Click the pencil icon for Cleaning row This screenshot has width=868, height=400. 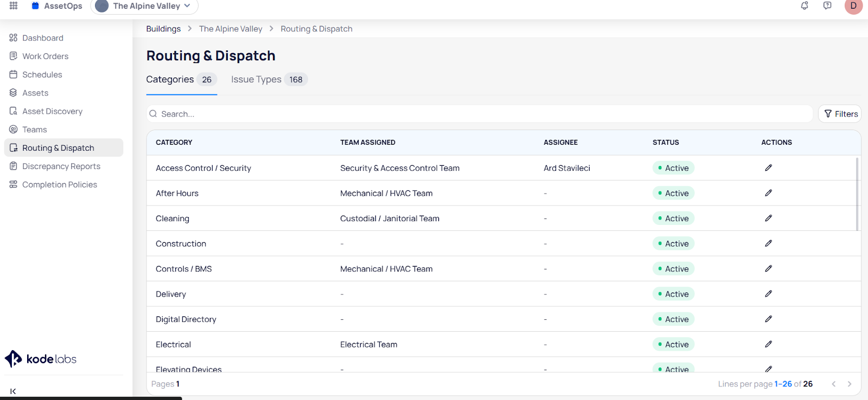tap(768, 218)
